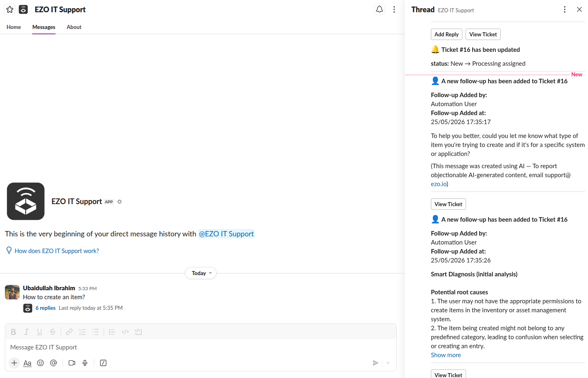This screenshot has width=588, height=378.
Task: Click the Add Reply button
Action: (x=446, y=34)
